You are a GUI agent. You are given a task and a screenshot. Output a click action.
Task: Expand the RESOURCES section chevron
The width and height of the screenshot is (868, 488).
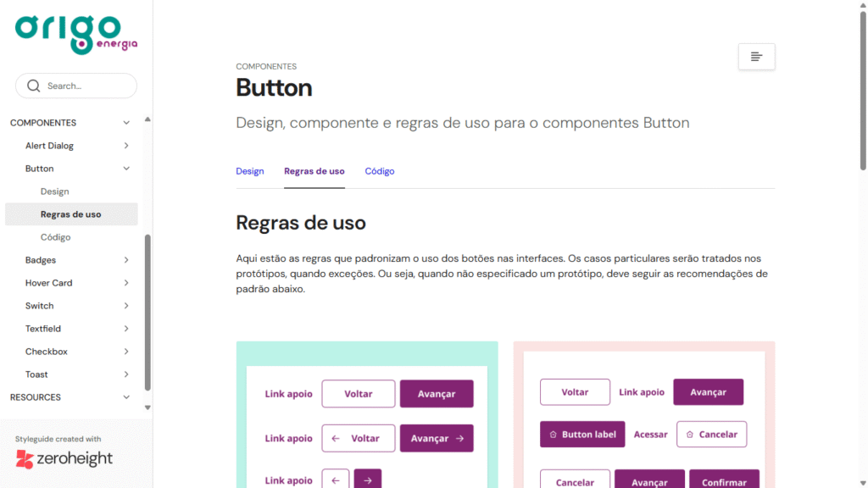[x=126, y=397]
